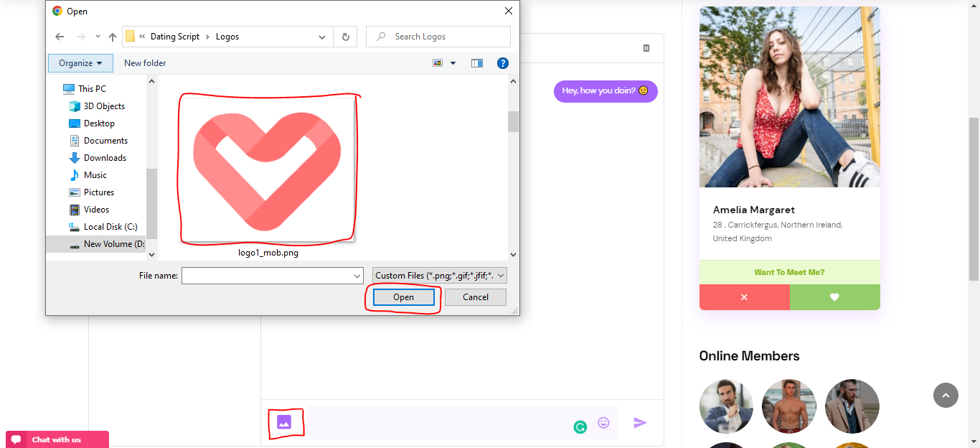Viewport: 980px width, 448px height.
Task: Select Videos in navigation pane
Action: 96,210
